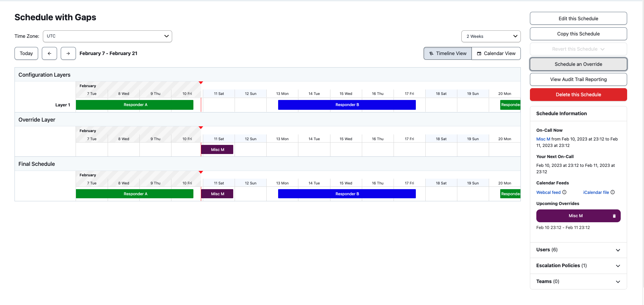Click Schedule an Override
Screen dimensions: 644x305
[578, 64]
